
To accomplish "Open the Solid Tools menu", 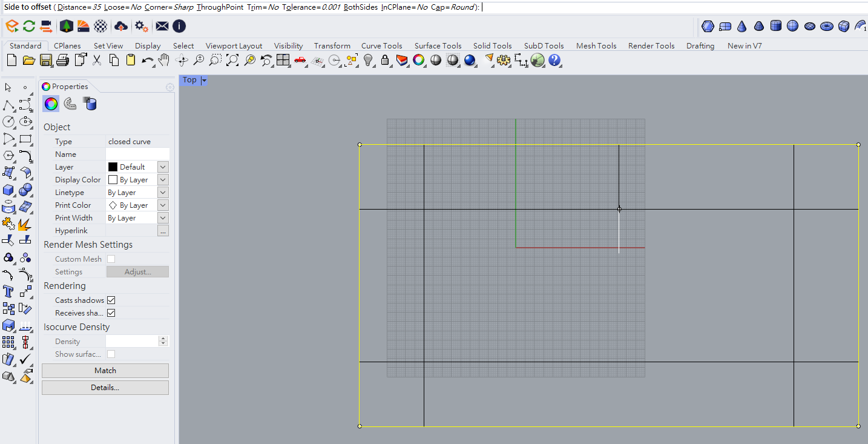I will (492, 45).
